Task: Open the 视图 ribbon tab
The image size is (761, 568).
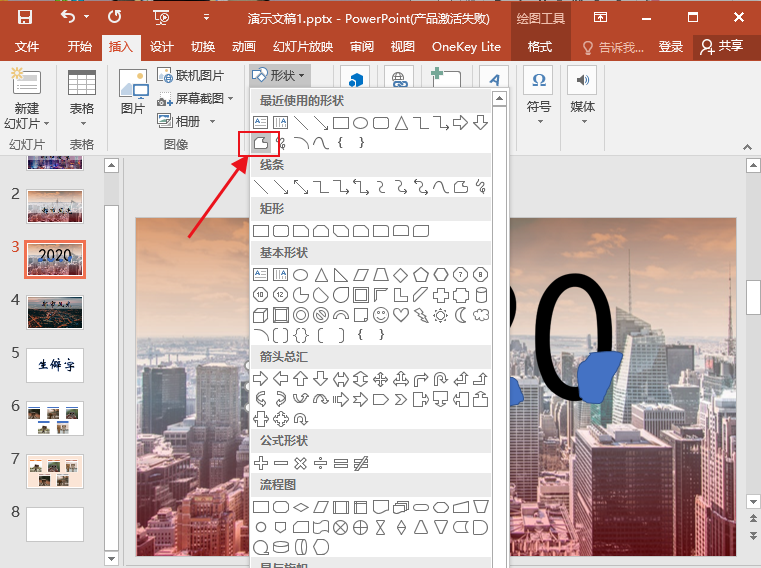Action: pos(403,47)
